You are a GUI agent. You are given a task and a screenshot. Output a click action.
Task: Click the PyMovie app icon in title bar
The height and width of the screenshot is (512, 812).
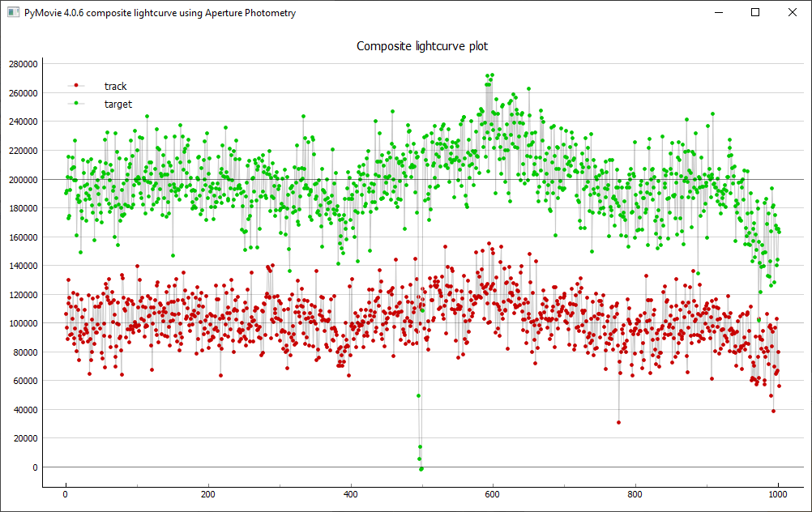pyautogui.click(x=13, y=13)
